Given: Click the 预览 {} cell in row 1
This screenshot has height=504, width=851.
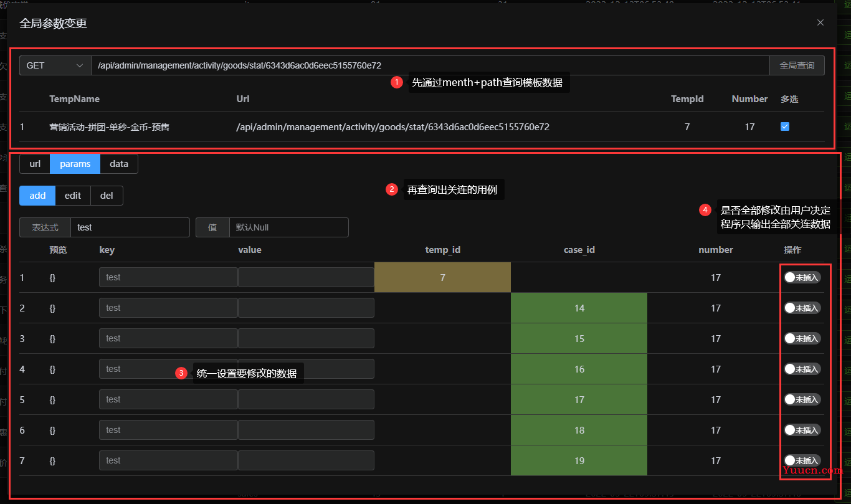Looking at the screenshot, I should (52, 277).
